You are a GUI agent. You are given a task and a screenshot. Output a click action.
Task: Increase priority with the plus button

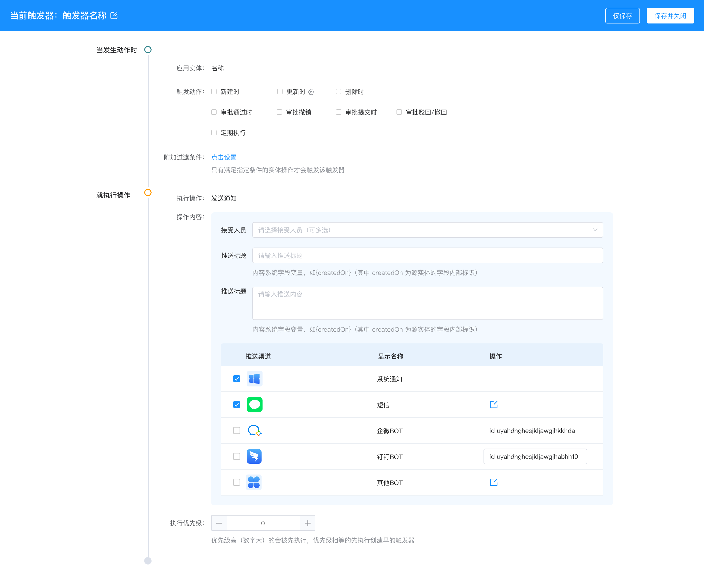(x=308, y=523)
